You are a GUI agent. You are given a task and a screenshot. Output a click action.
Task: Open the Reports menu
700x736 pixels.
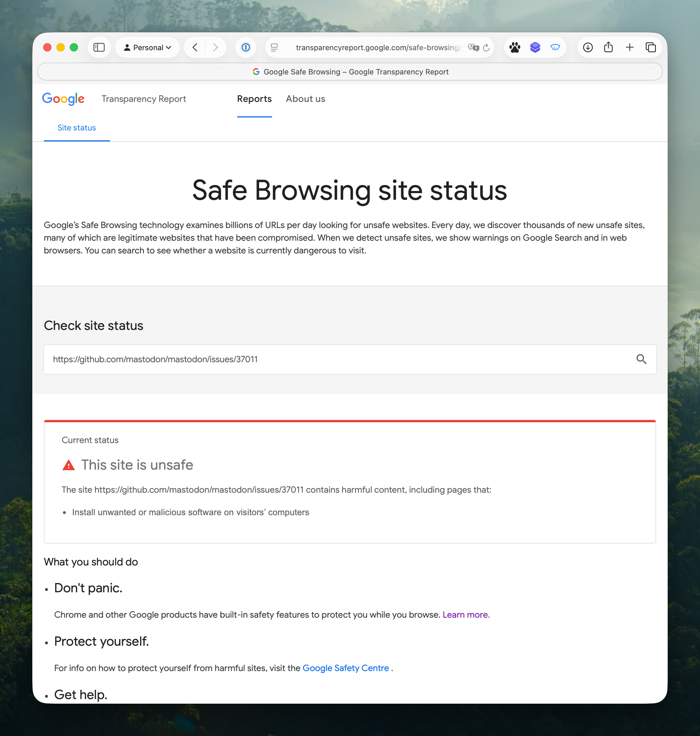pyautogui.click(x=254, y=99)
